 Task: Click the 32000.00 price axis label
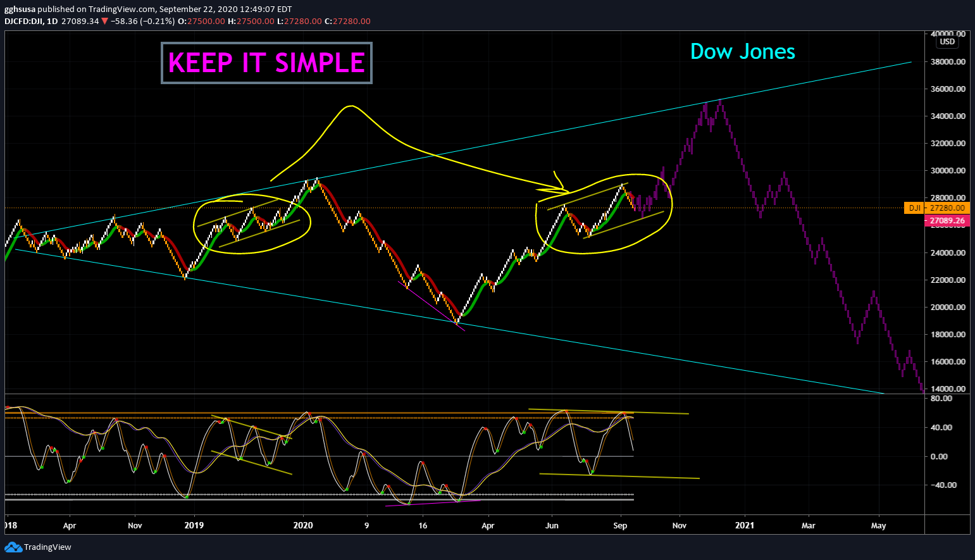[x=947, y=144]
